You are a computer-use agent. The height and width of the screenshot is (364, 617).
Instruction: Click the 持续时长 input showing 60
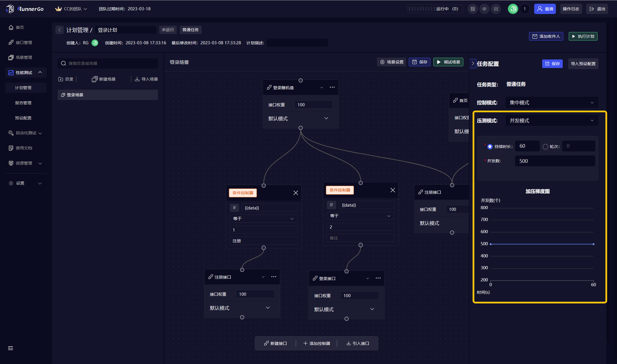527,146
